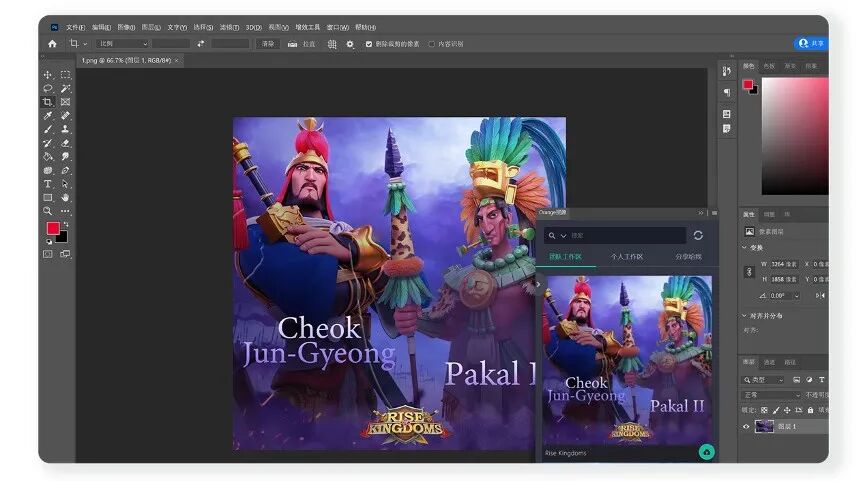866x481 pixels.
Task: Open the layer blend mode dropdown
Action: tap(770, 395)
